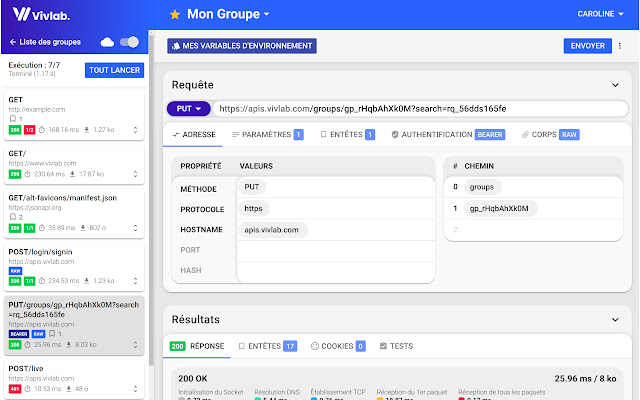Collapse the Requête section
640x400 pixels.
coord(614,85)
